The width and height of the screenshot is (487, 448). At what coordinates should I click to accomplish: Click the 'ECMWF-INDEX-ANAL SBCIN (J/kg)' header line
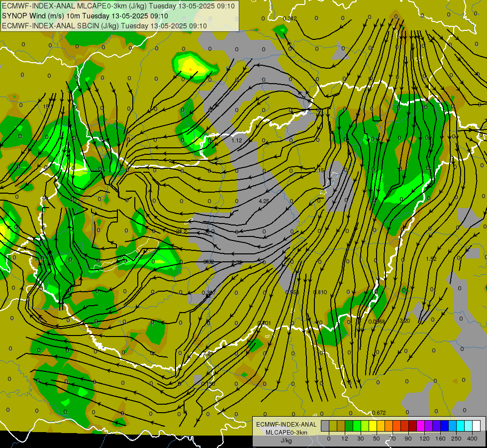tap(104, 26)
